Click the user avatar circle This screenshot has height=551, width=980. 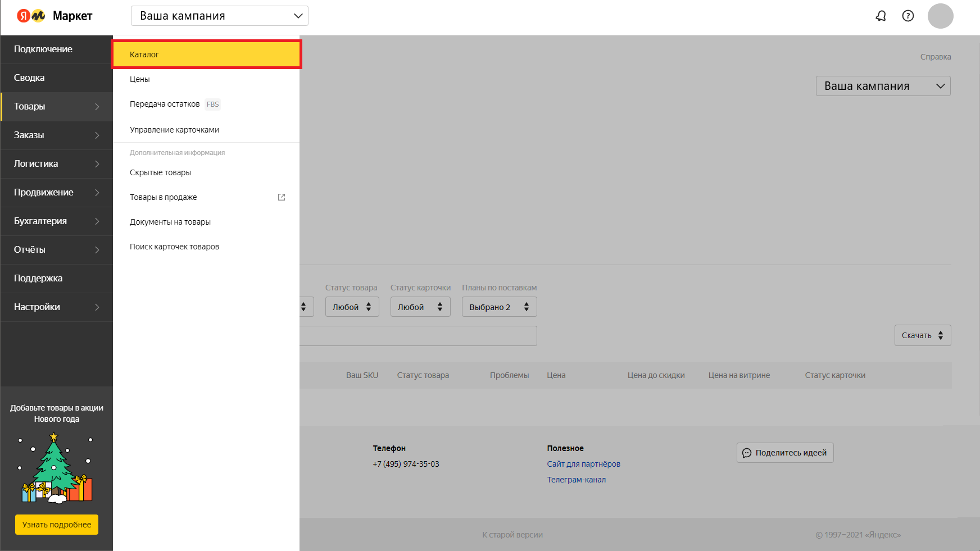tap(940, 16)
